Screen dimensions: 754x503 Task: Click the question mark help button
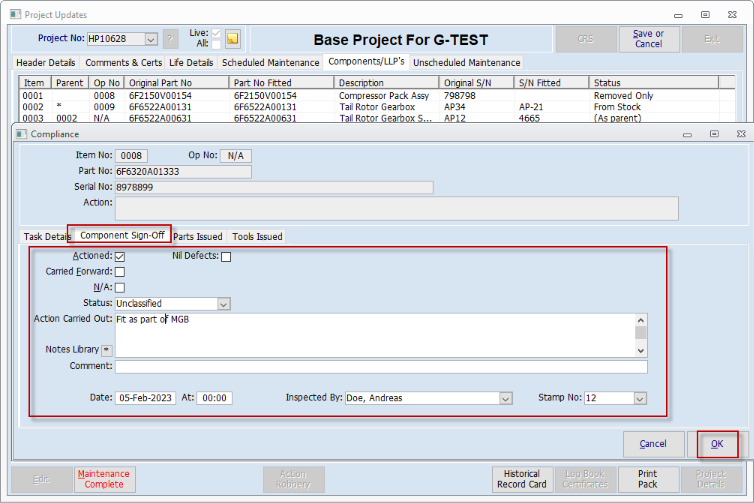[170, 39]
